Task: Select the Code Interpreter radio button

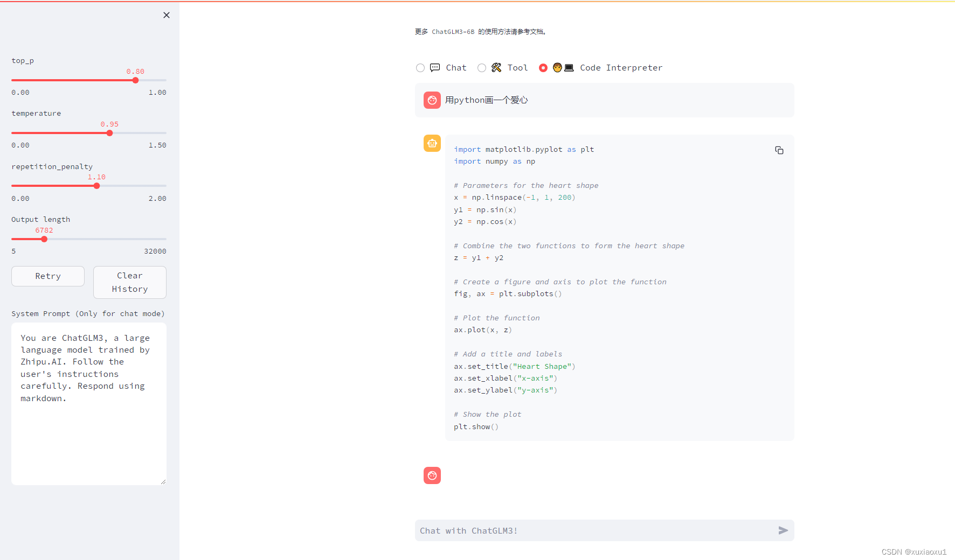Action: point(543,68)
